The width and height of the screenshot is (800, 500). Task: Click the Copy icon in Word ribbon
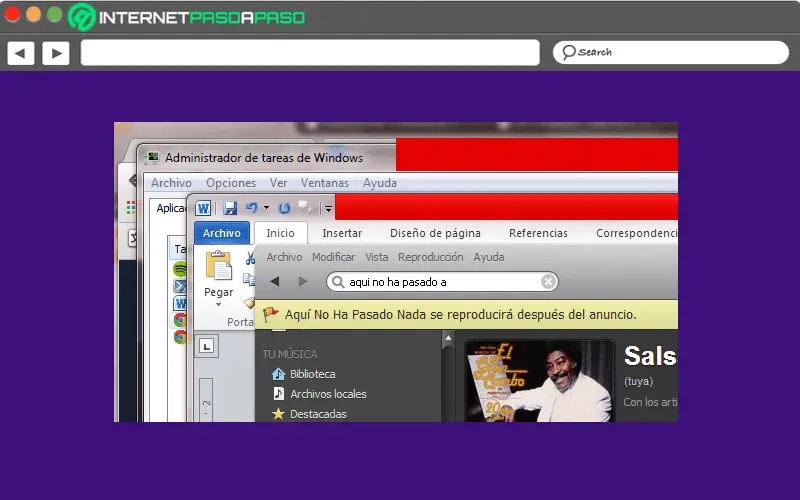point(249,279)
